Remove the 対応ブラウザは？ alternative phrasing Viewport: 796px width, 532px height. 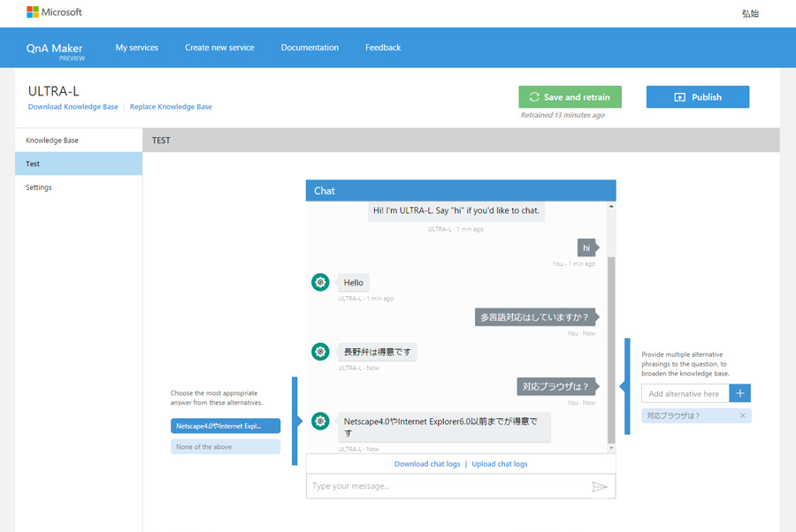coord(743,416)
